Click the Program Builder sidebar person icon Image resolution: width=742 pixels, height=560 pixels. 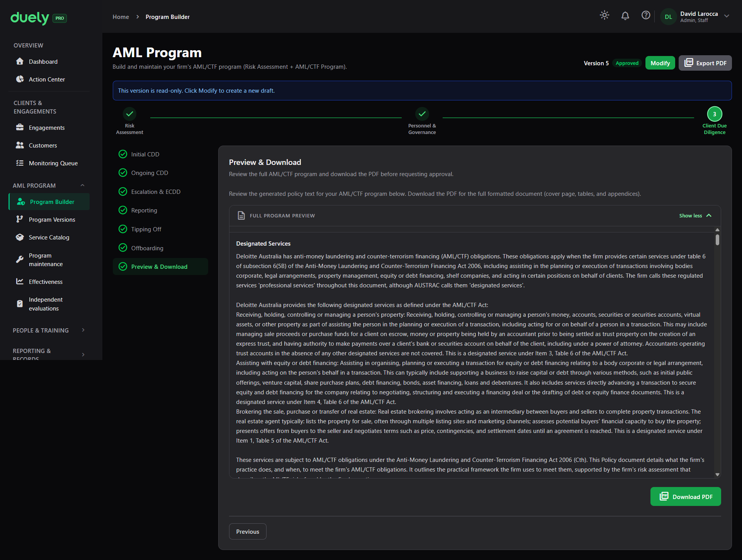click(21, 202)
